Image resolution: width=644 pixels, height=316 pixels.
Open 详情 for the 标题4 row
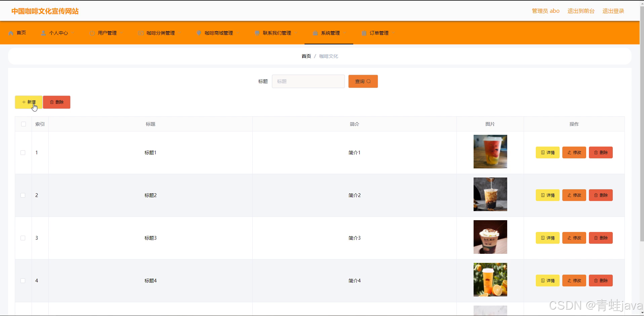pos(548,281)
